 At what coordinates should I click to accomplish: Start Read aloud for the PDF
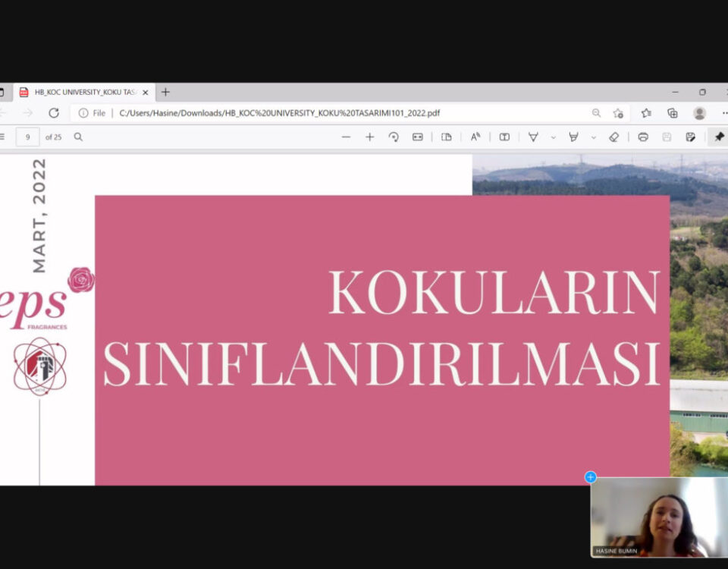(475, 137)
